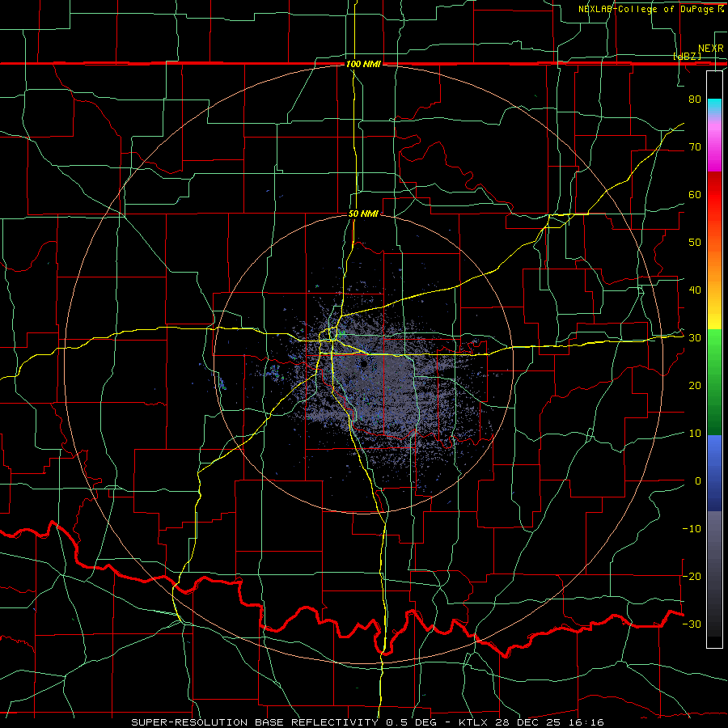Click the dark radar-site null circle in the echoes

pos(364,365)
